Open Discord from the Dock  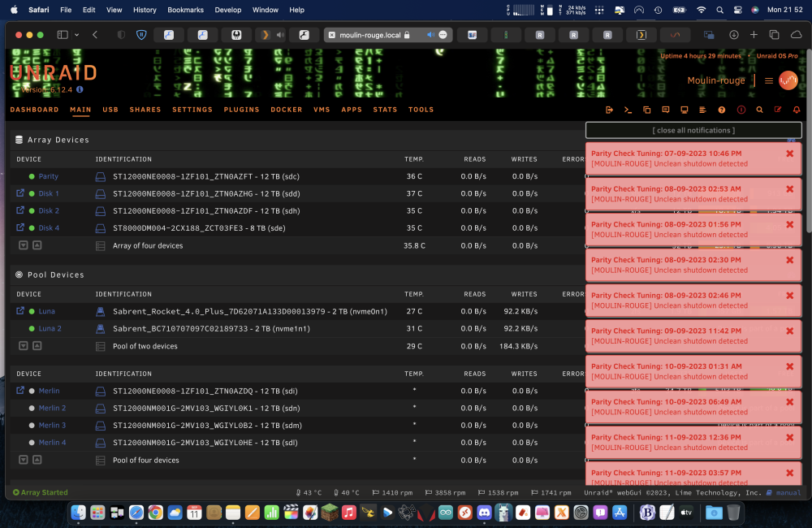coord(484,513)
